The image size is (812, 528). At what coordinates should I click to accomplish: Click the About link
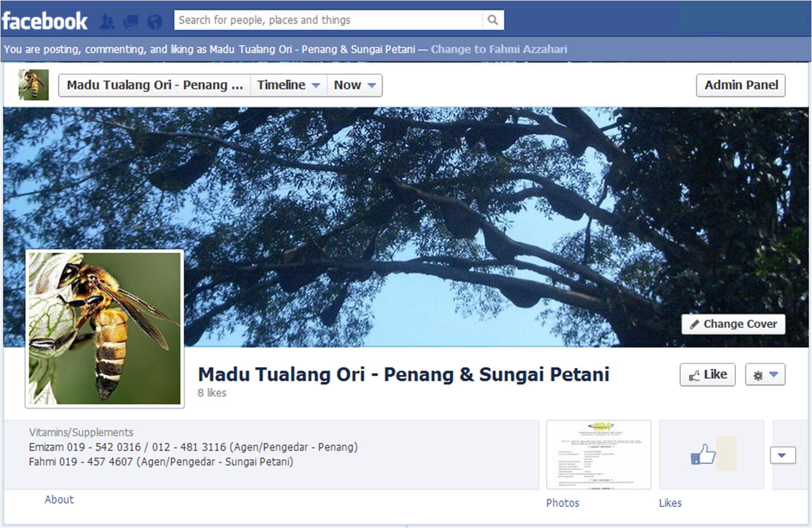(59, 499)
